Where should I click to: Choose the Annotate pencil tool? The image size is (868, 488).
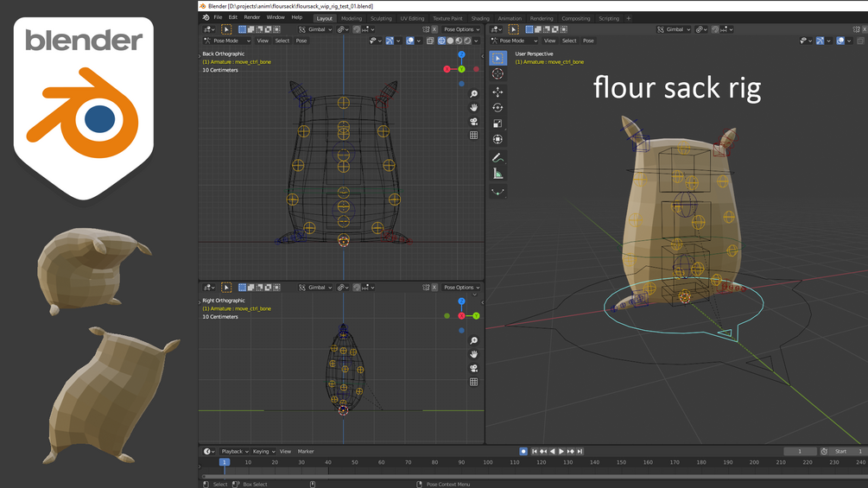point(497,158)
